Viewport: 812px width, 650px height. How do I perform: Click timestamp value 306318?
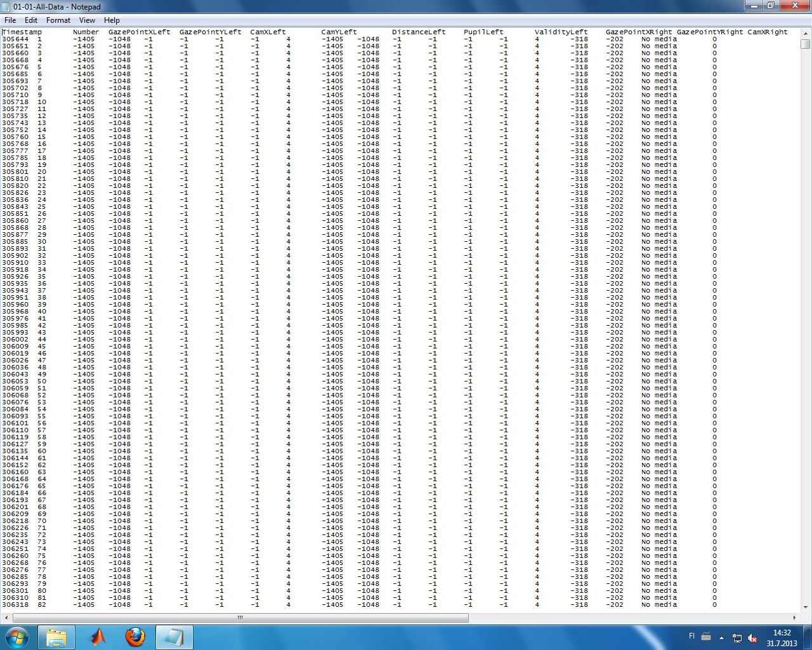(x=15, y=605)
